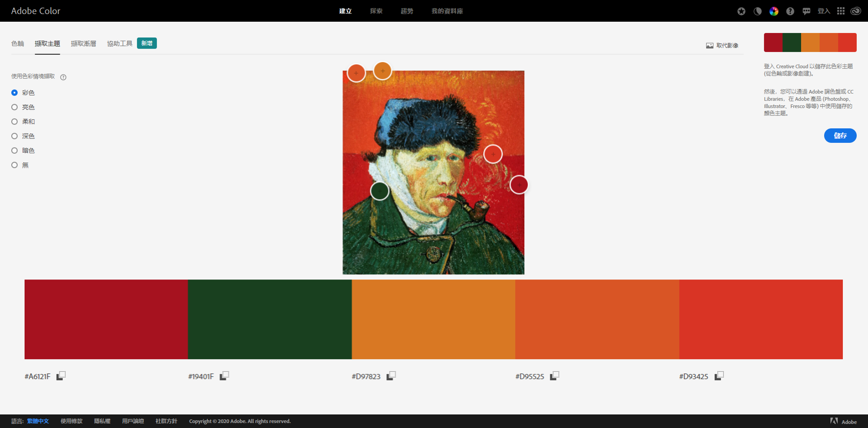Screen dimensions: 868x428
Task: Open the 建立 navigation menu
Action: pyautogui.click(x=345, y=11)
